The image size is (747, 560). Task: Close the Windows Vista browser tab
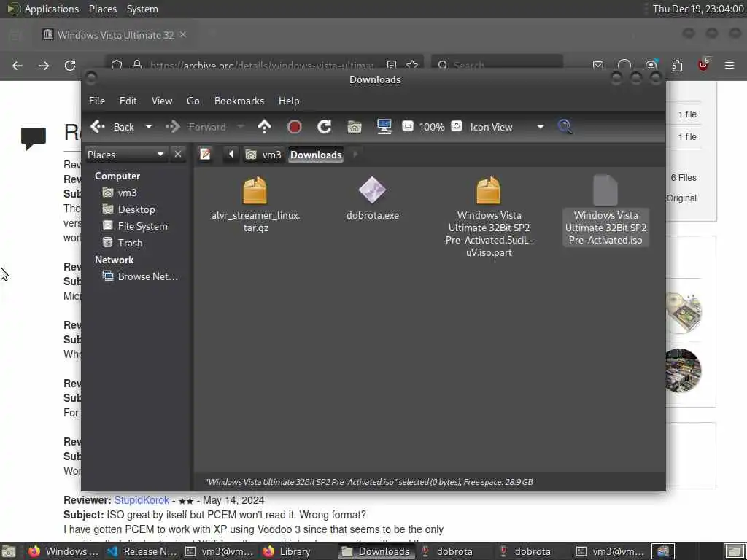183,34
